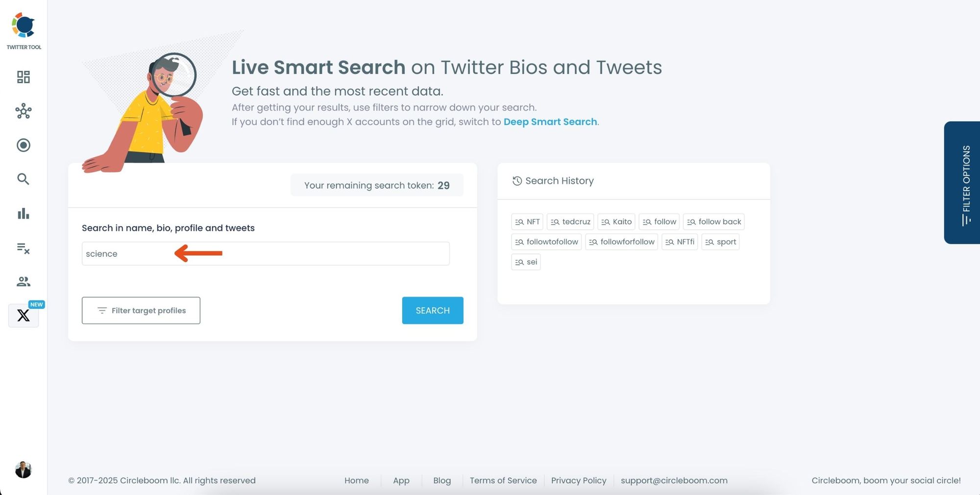
Task: Select the NFT search history chip
Action: coord(527,222)
